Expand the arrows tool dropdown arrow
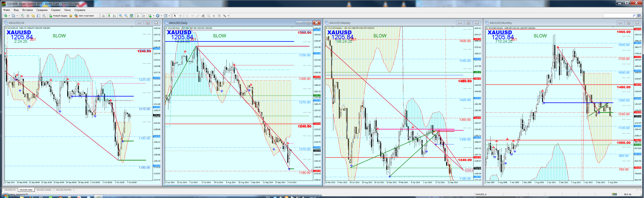Image resolution: width=644 pixels, height=198 pixels. (228, 16)
